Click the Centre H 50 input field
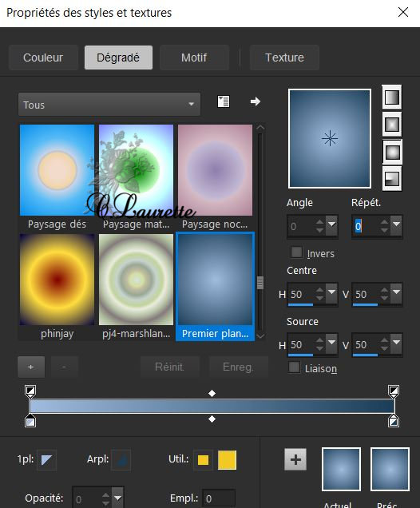 click(x=301, y=294)
